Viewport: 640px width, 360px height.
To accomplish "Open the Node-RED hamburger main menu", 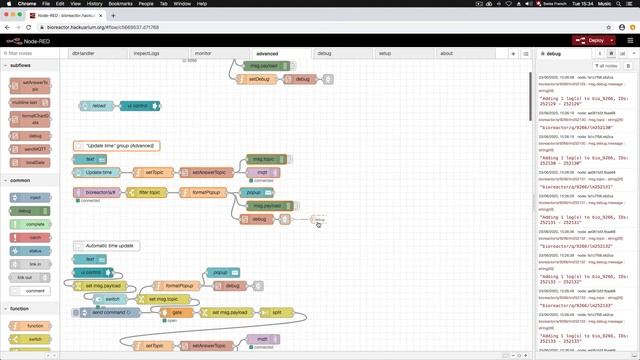I will click(x=630, y=40).
